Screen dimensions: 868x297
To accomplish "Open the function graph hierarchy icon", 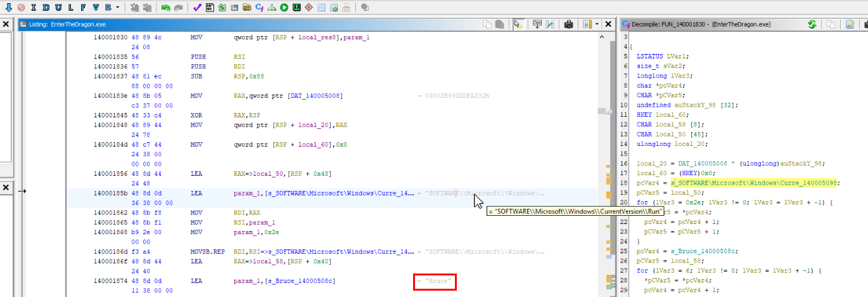I will [272, 8].
